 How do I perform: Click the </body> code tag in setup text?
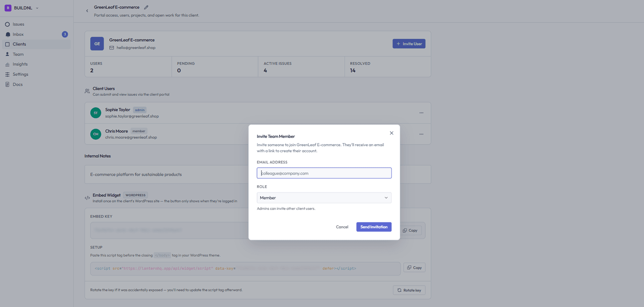(162, 255)
